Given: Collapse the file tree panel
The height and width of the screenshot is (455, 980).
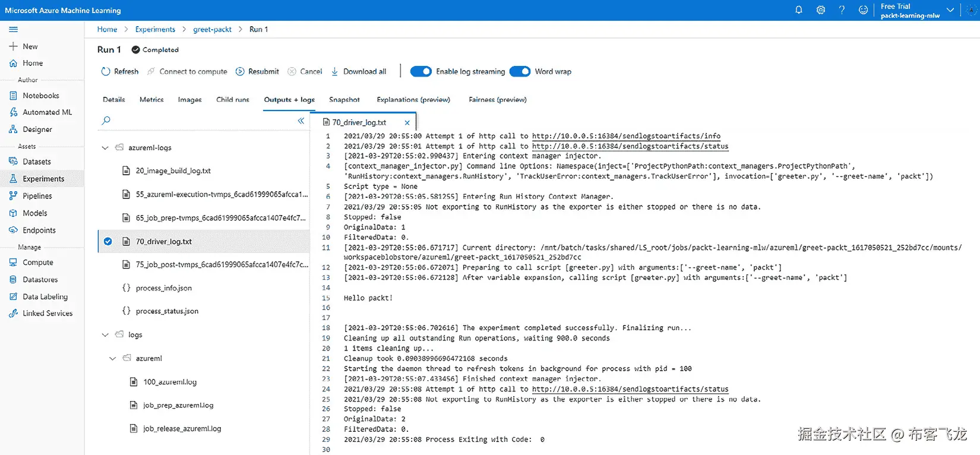Looking at the screenshot, I should click(301, 121).
